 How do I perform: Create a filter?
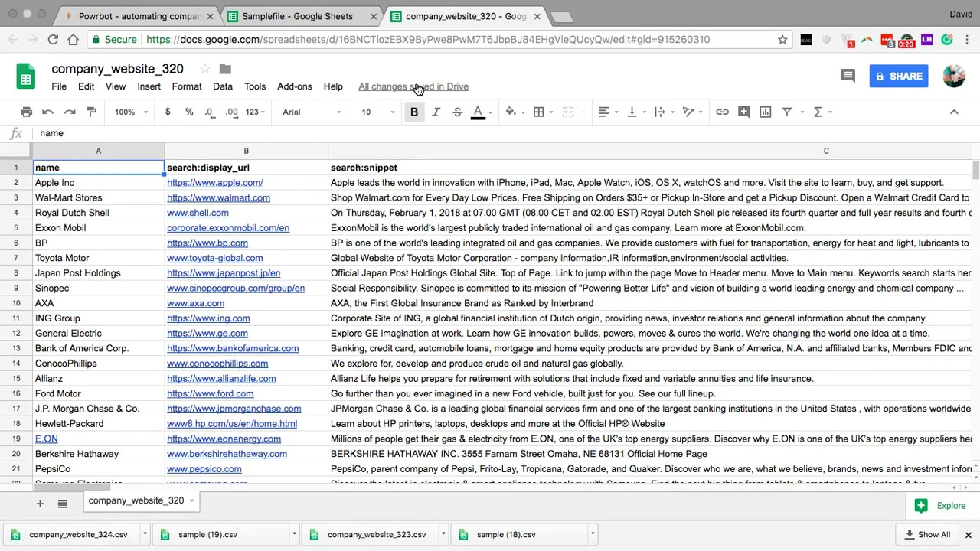point(786,112)
